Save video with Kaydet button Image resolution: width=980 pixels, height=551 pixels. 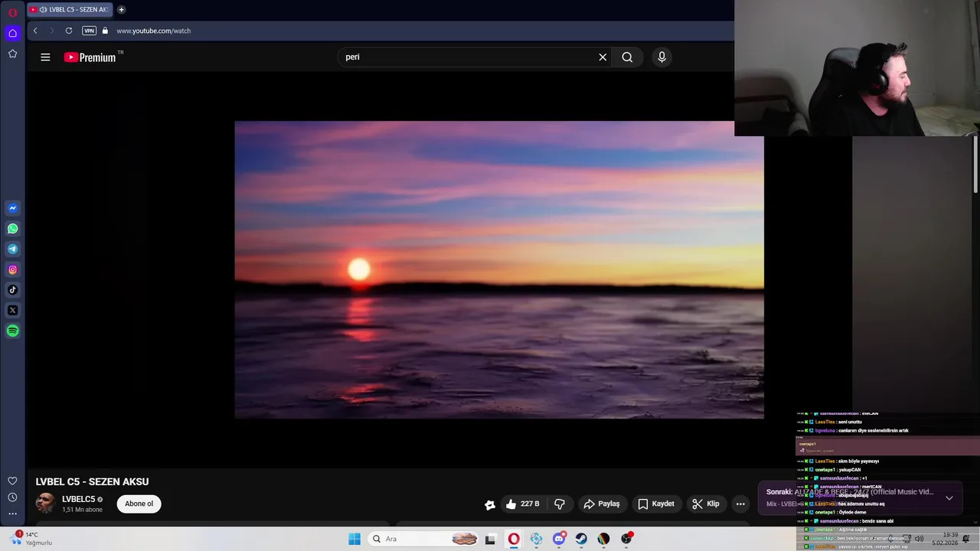pos(656,504)
